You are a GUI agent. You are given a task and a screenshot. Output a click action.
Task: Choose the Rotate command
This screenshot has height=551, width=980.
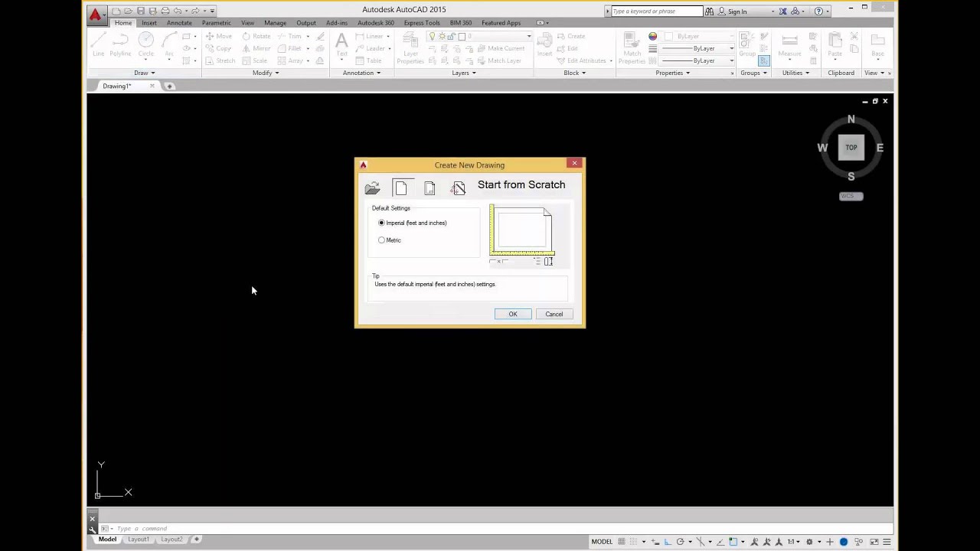256,36
